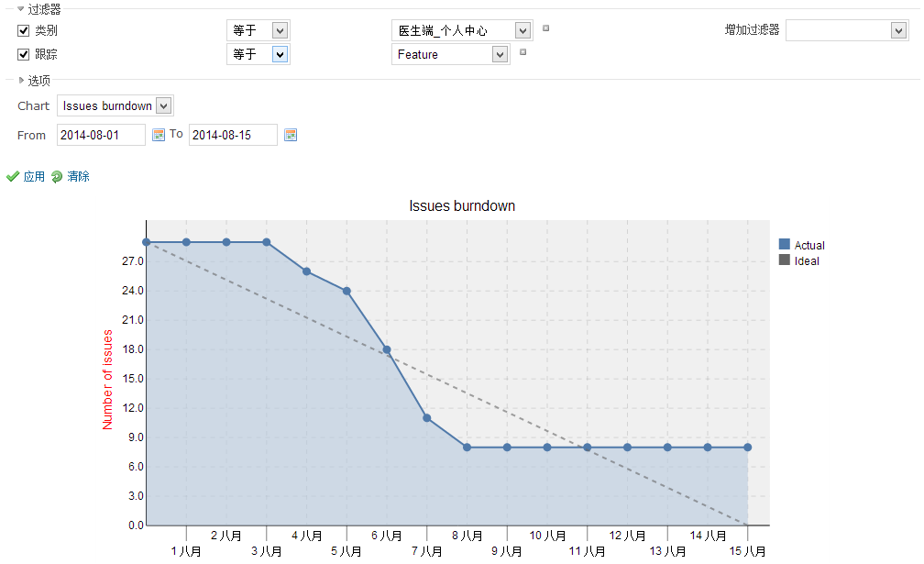Click Actual data point at 4 八月

(307, 271)
